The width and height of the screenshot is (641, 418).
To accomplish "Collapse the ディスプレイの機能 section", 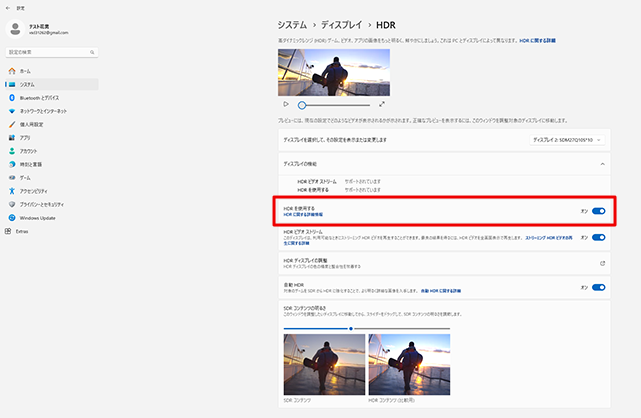I will coord(602,162).
